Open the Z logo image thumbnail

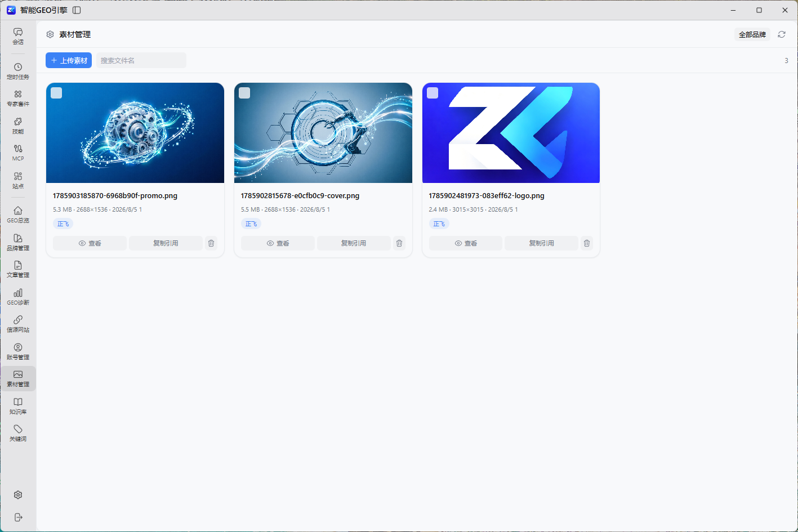click(511, 133)
